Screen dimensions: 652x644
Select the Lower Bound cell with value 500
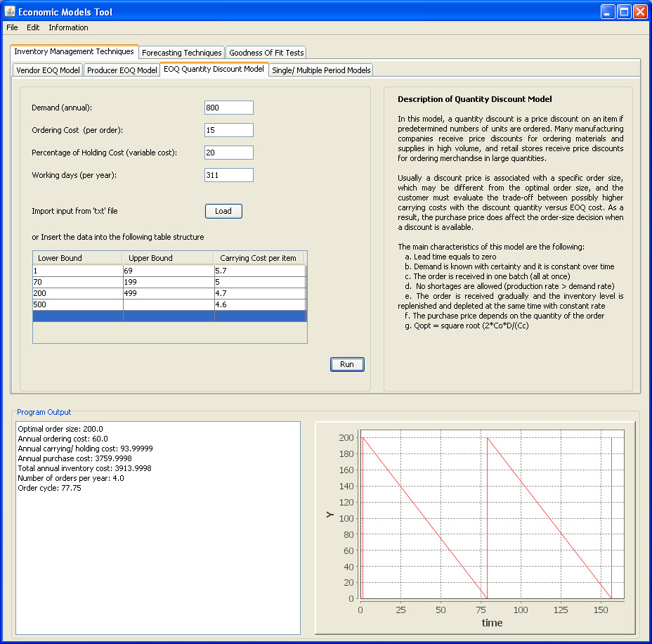pos(78,304)
